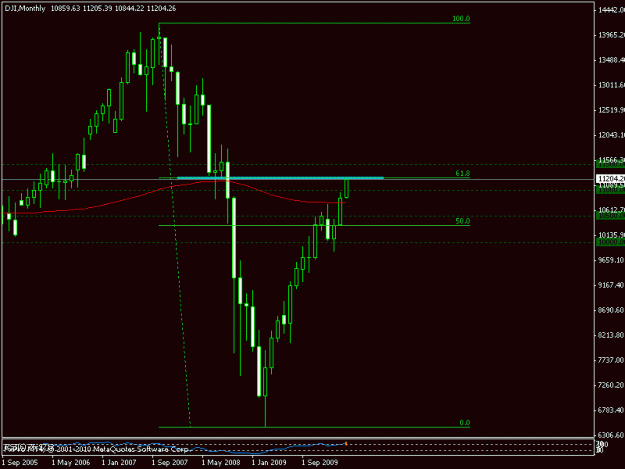
Task: Select the open value 10859.63
Action: point(66,8)
